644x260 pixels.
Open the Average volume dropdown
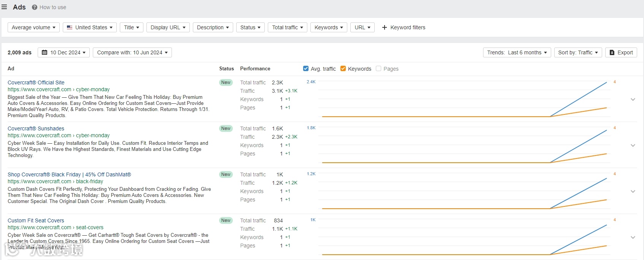click(x=33, y=27)
